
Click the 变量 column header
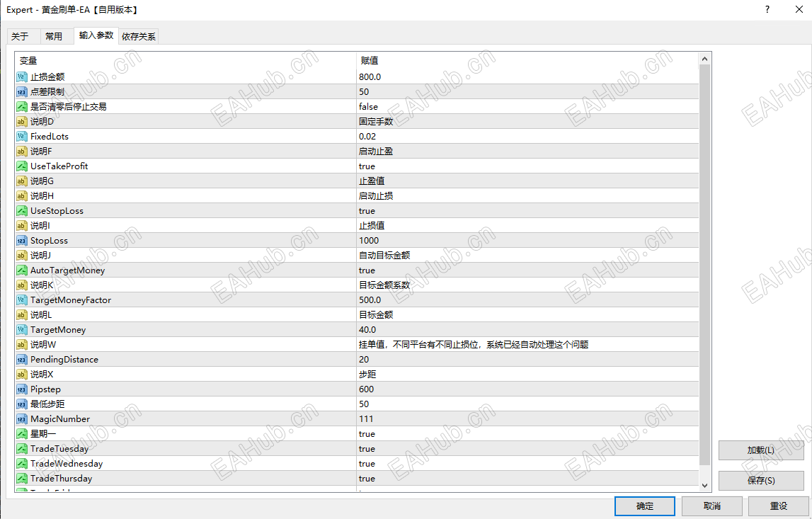(x=186, y=61)
